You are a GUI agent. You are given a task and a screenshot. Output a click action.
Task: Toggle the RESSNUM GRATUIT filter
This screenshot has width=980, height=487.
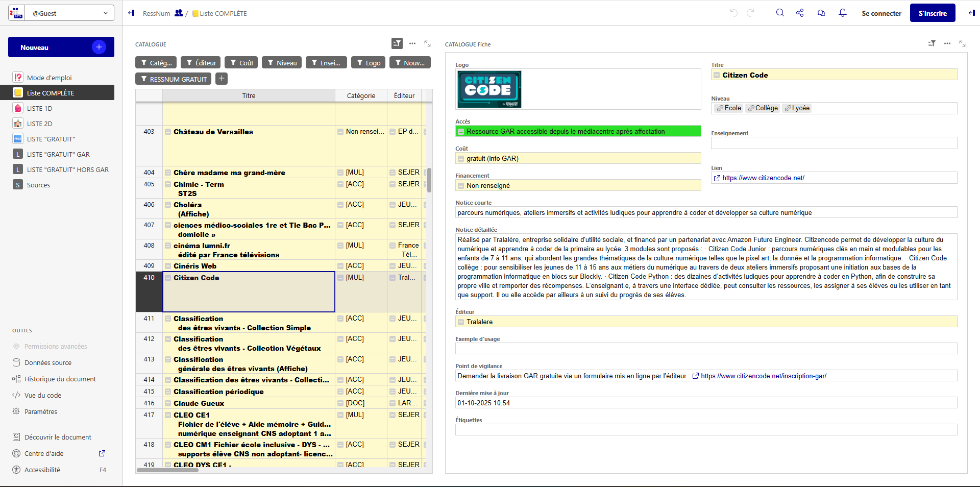coord(174,79)
